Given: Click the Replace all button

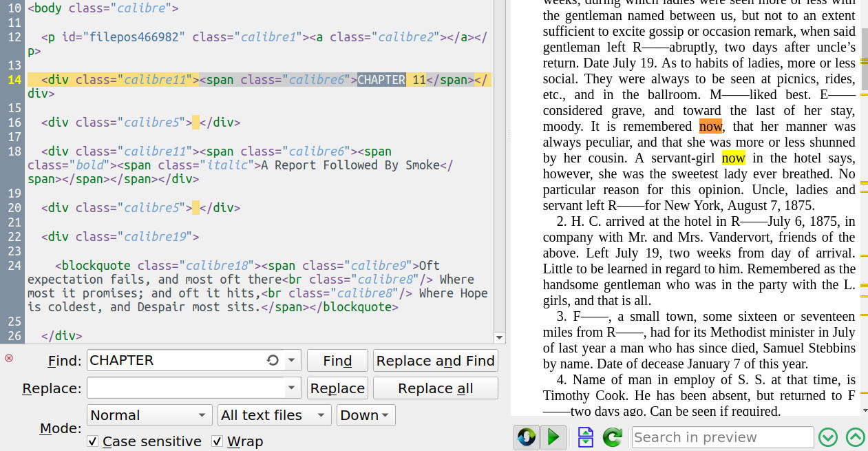Looking at the screenshot, I should 436,388.
